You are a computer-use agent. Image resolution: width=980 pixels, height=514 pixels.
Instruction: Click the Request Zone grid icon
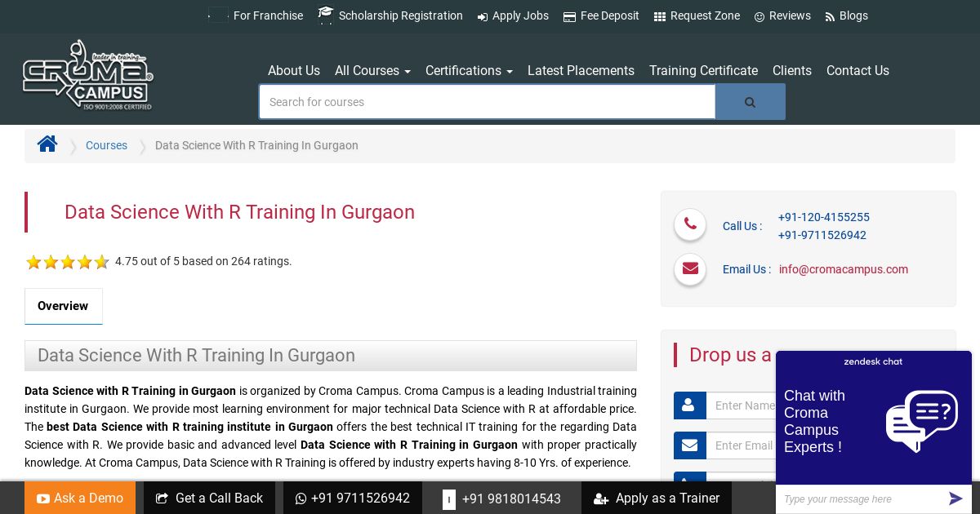pos(660,16)
